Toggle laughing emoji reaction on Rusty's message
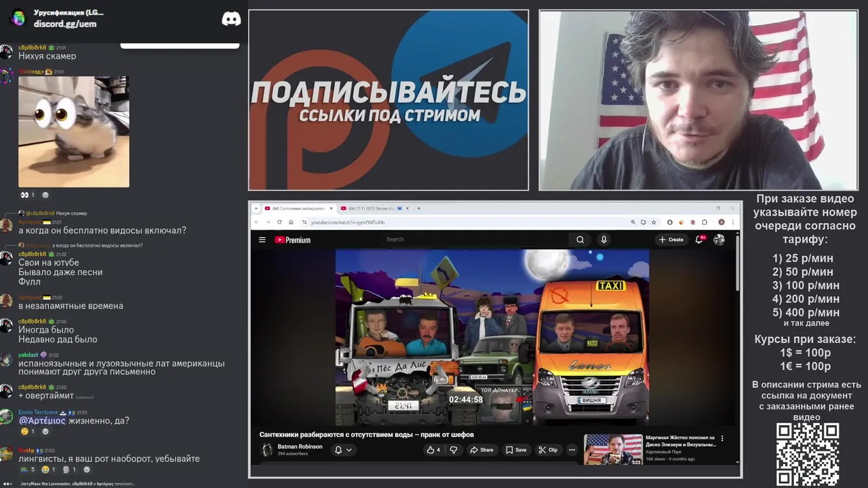 click(48, 469)
